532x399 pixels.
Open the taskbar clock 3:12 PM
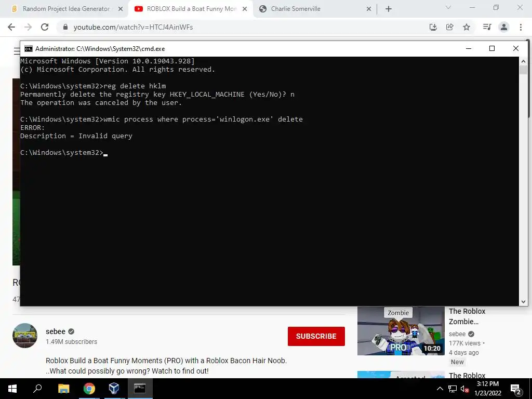[x=488, y=389]
